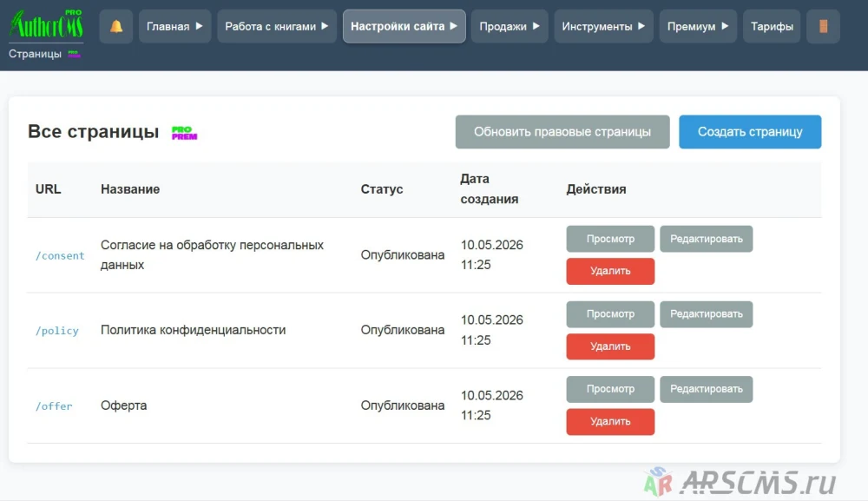Open the /policy URL link
Viewport: 868px width, 501px height.
[x=57, y=331]
